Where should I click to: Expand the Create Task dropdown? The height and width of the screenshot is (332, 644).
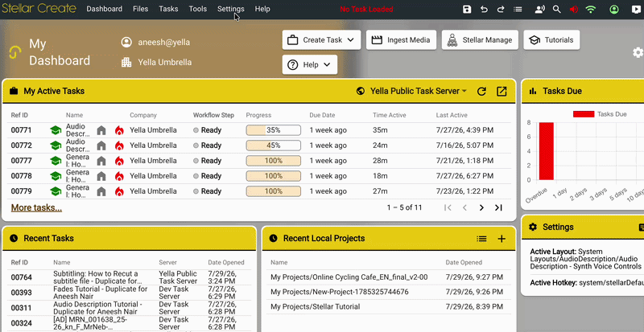[x=321, y=40]
